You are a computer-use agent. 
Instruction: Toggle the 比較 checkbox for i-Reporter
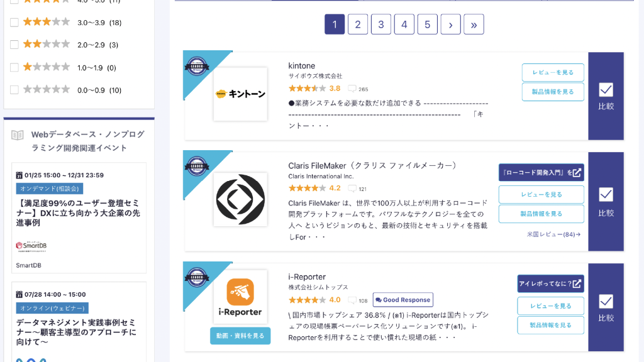[606, 302]
